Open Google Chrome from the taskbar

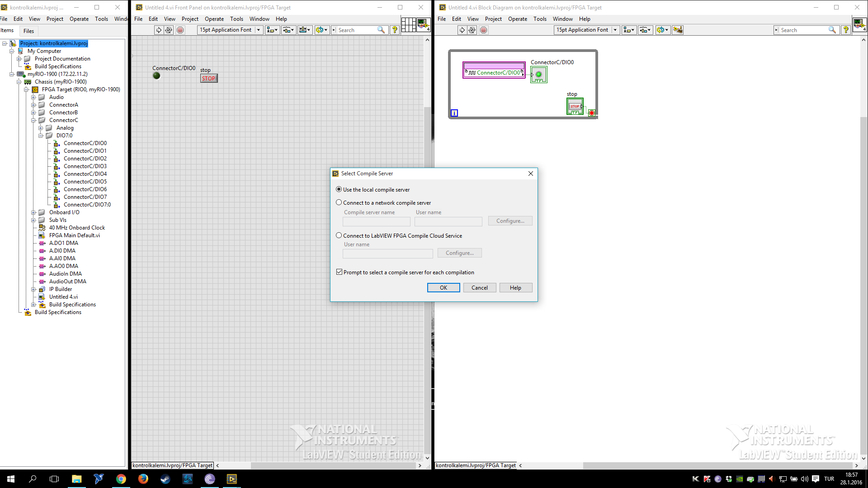121,479
